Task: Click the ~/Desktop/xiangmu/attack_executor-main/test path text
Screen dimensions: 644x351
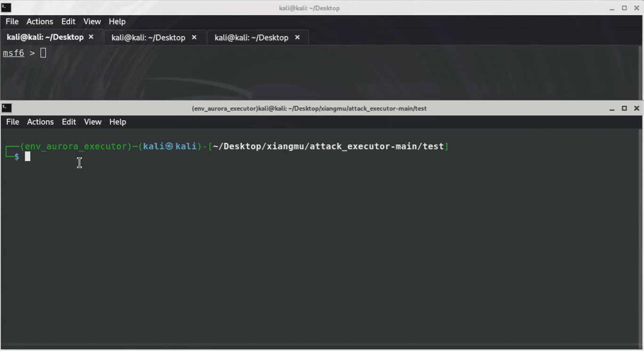Action: coord(328,147)
